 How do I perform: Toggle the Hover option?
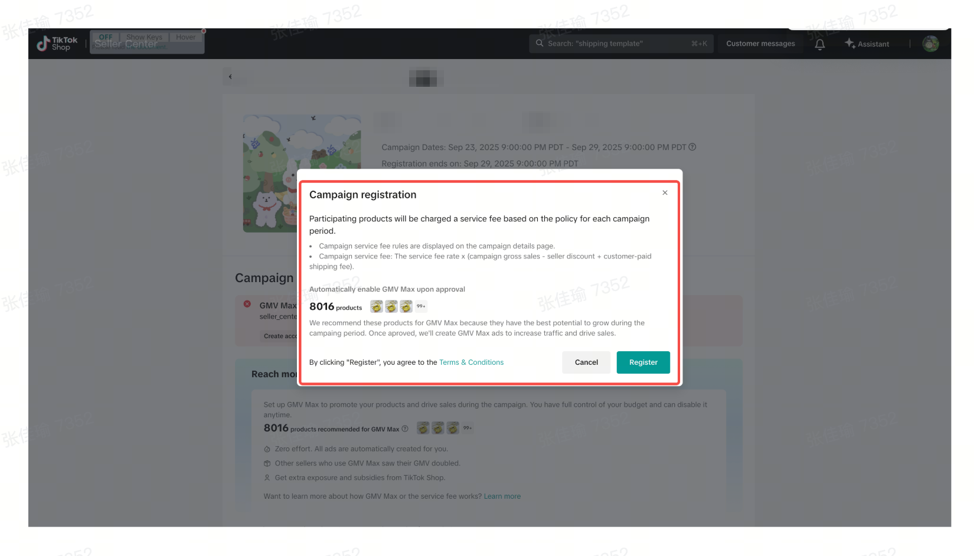pyautogui.click(x=185, y=37)
